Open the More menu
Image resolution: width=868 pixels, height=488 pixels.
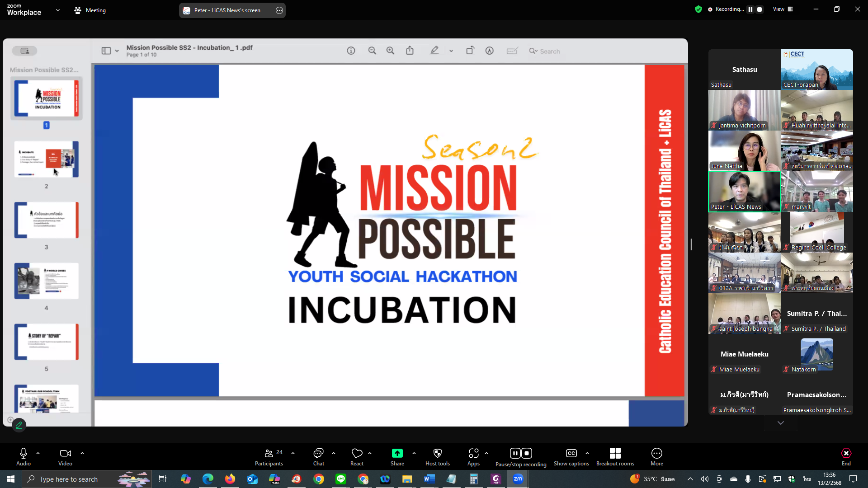pos(656,454)
